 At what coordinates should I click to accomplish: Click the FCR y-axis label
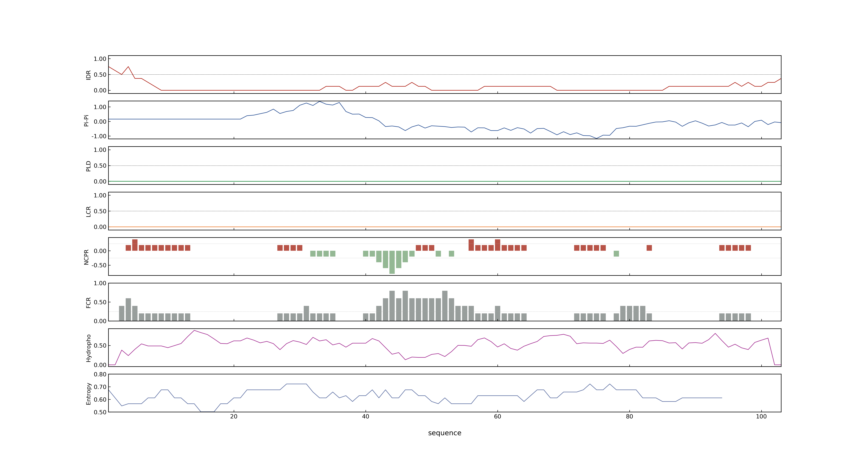point(88,302)
